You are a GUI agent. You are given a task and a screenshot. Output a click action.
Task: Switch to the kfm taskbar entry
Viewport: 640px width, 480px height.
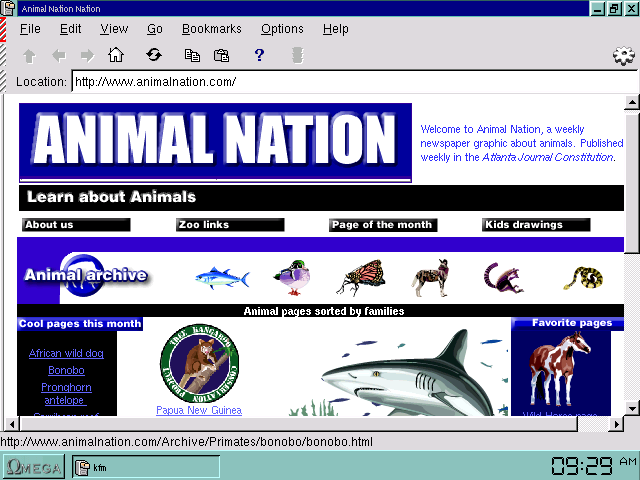[x=146, y=467]
